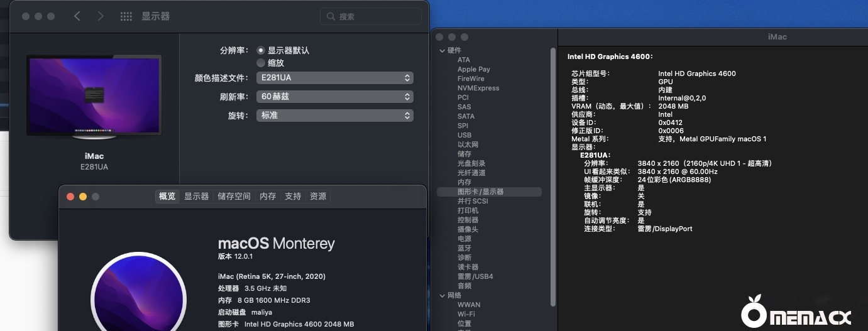The width and height of the screenshot is (868, 331).
Task: Collapse the 网络 tree section
Action: click(441, 295)
